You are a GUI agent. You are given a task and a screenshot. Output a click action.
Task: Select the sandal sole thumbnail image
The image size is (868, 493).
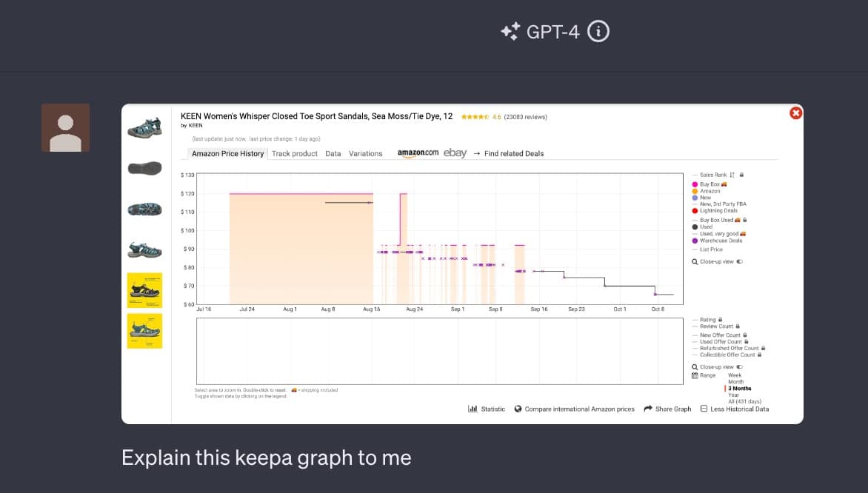144,169
